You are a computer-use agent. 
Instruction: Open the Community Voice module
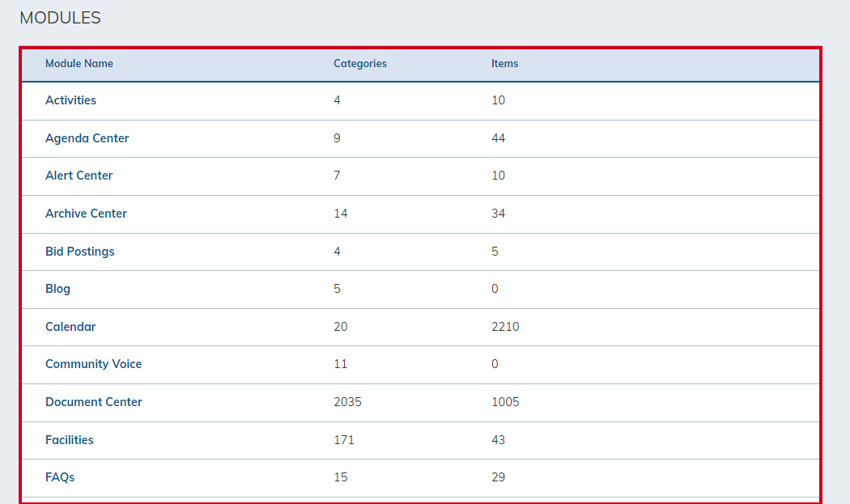coord(93,364)
